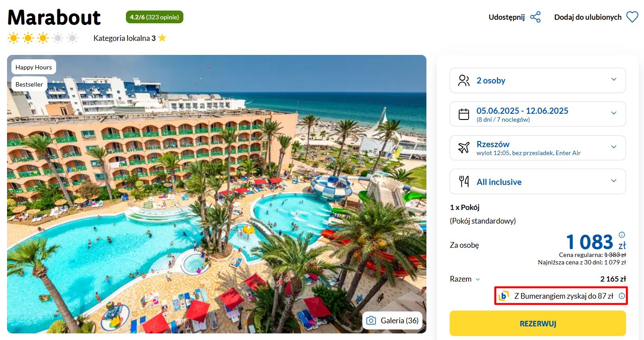
Task: Click the Bumerang logo icon
Action: click(504, 296)
